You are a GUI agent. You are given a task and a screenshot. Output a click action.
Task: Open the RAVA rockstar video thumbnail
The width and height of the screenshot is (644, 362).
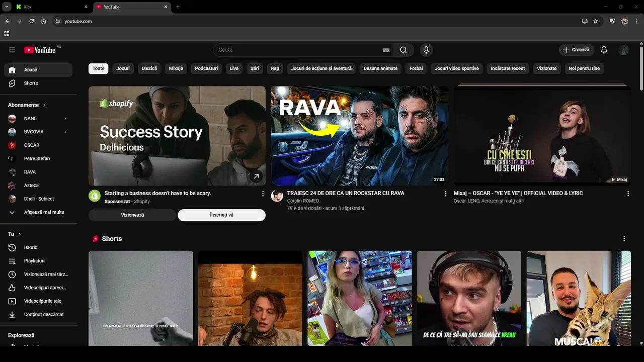pos(359,136)
